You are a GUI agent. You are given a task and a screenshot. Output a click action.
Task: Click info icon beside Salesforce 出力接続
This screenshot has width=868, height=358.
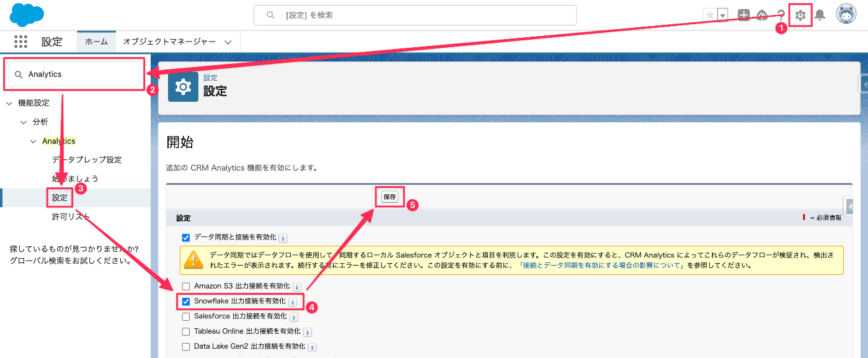point(294,317)
